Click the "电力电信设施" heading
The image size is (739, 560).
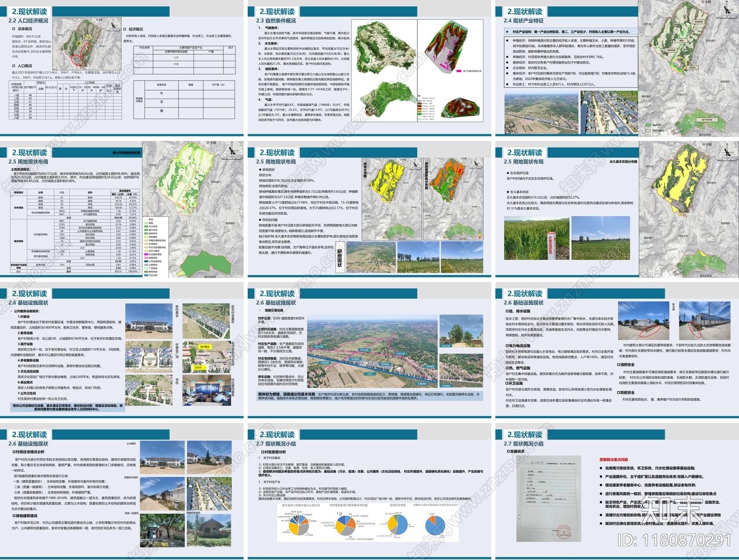tap(518, 346)
